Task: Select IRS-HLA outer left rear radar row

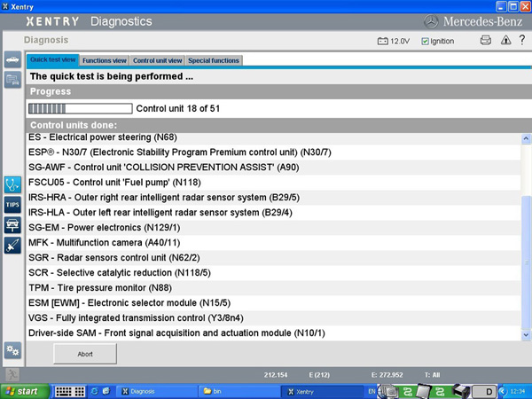Action: pyautogui.click(x=273, y=213)
